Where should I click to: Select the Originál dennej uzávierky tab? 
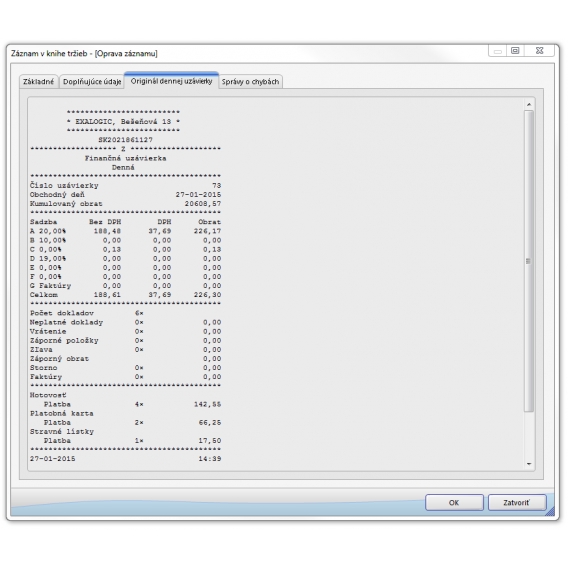[171, 81]
